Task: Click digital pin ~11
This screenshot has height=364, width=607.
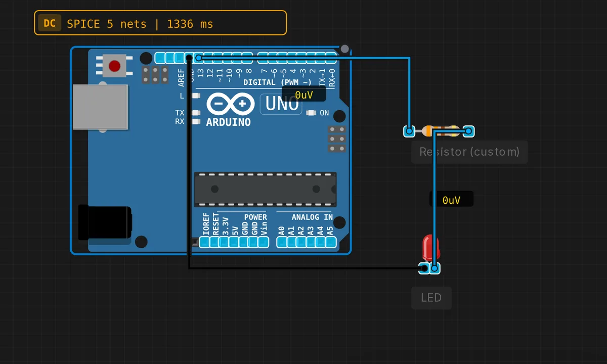Action: coord(218,58)
